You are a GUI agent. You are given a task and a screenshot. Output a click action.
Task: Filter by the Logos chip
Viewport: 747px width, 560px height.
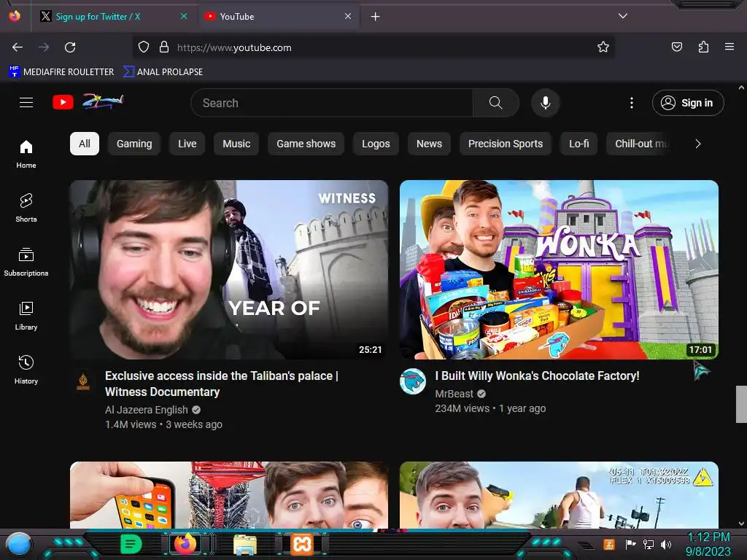(x=376, y=144)
